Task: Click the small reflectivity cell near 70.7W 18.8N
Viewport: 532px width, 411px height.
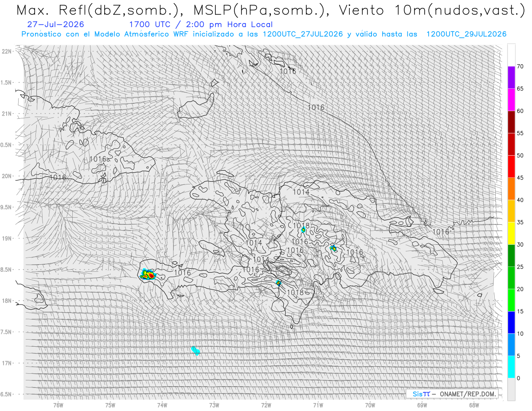Action: click(334, 248)
